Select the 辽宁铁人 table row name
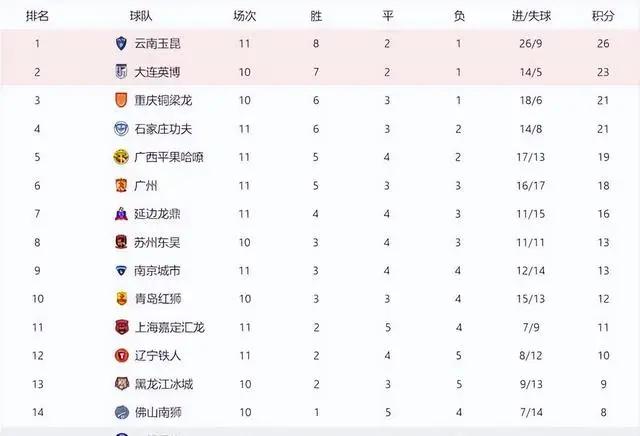The height and width of the screenshot is (436, 640). click(x=158, y=356)
